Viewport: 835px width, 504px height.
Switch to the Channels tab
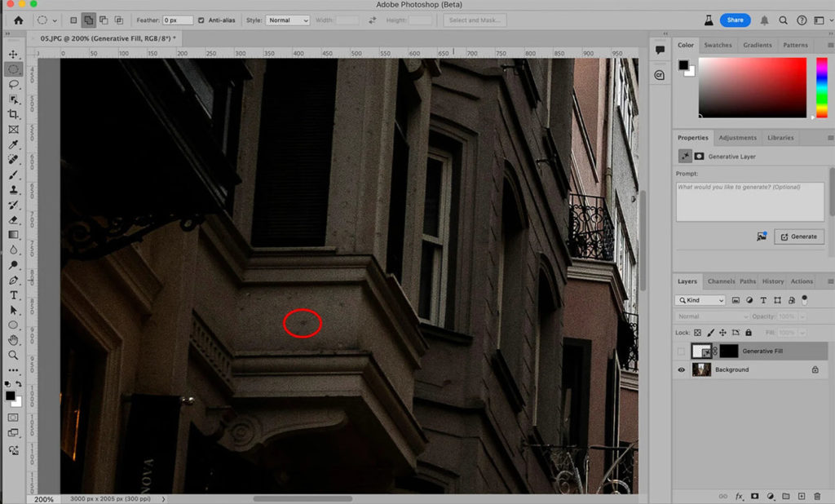coord(721,281)
